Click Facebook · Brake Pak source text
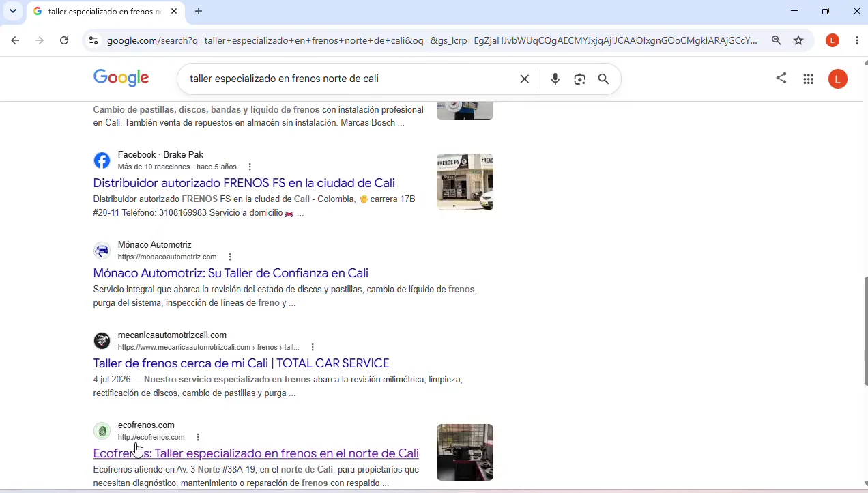Image resolution: width=868 pixels, height=493 pixels. coord(160,155)
